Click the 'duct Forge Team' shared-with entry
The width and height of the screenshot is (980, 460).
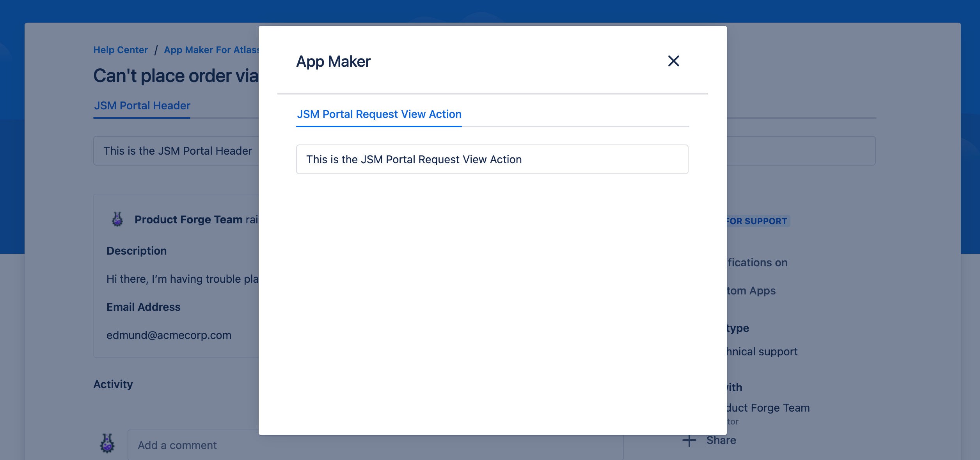click(768, 408)
